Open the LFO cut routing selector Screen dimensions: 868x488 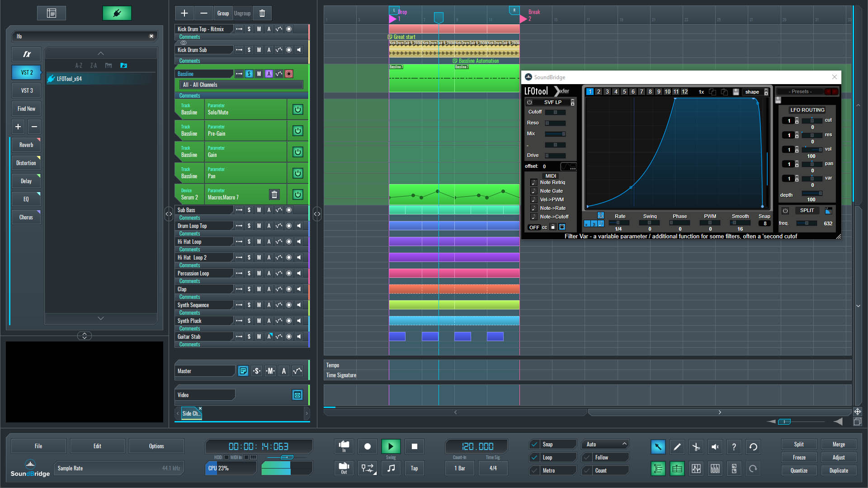[x=790, y=121]
